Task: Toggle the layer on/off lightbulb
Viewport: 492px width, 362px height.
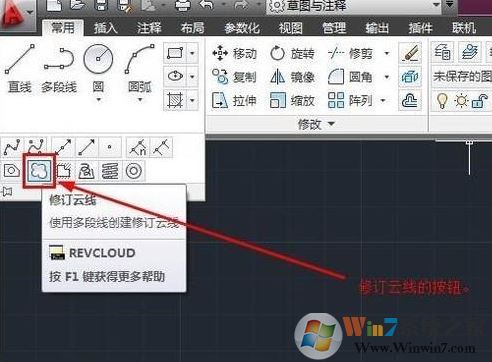Action: 442,100
